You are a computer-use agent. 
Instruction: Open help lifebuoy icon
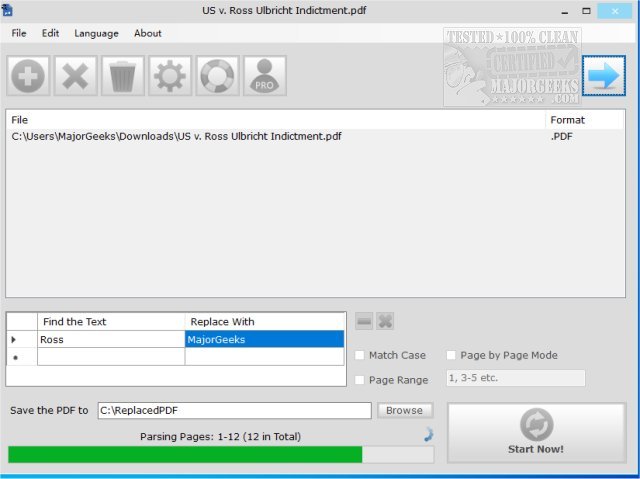[x=218, y=76]
